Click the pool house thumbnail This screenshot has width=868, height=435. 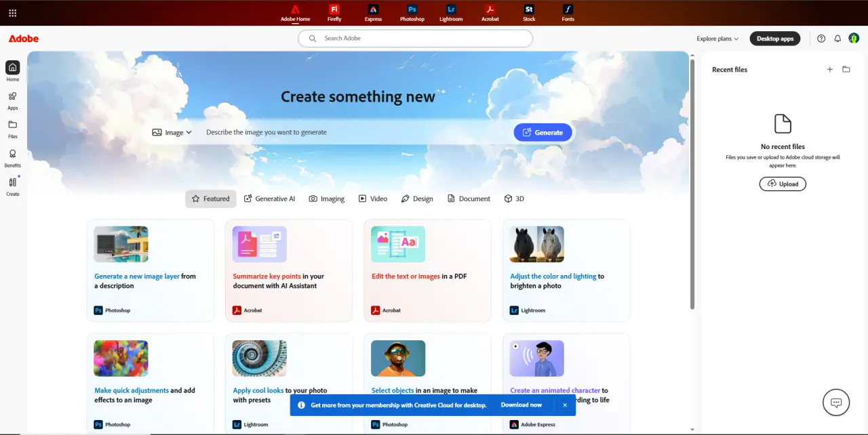[121, 244]
